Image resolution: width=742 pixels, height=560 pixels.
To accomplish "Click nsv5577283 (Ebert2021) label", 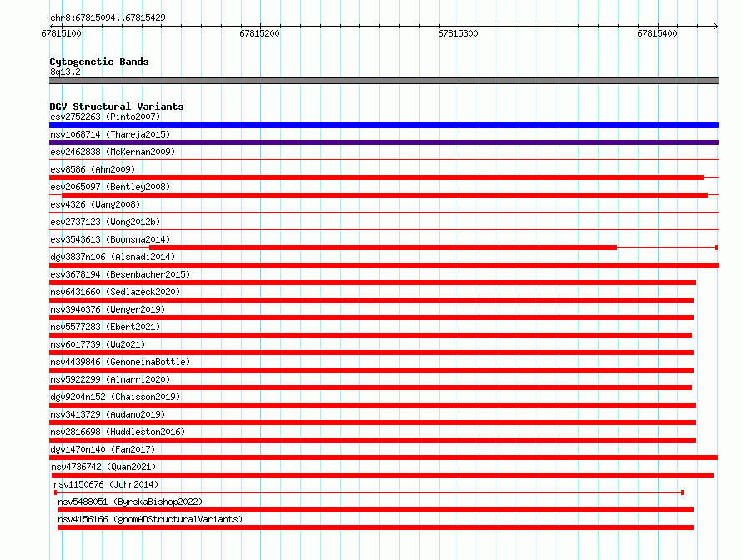I will point(105,327).
